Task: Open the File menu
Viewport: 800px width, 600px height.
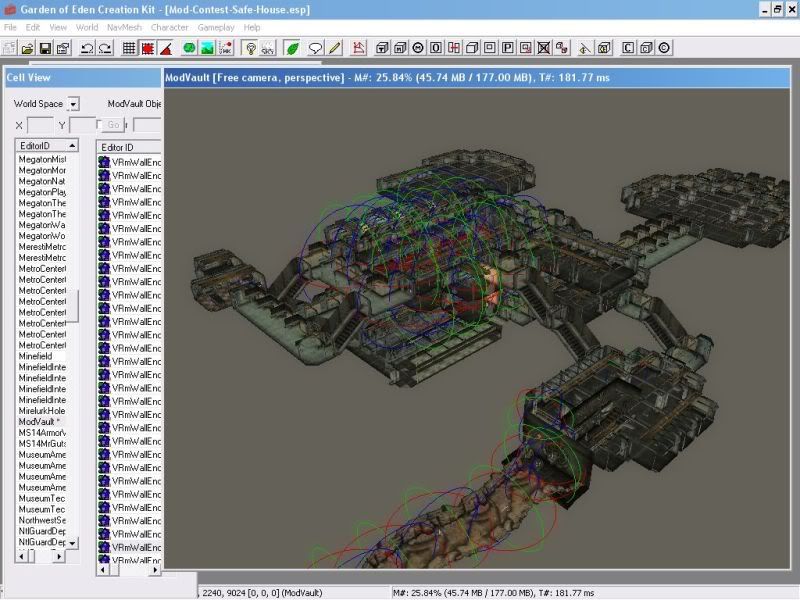Action: [x=10, y=28]
